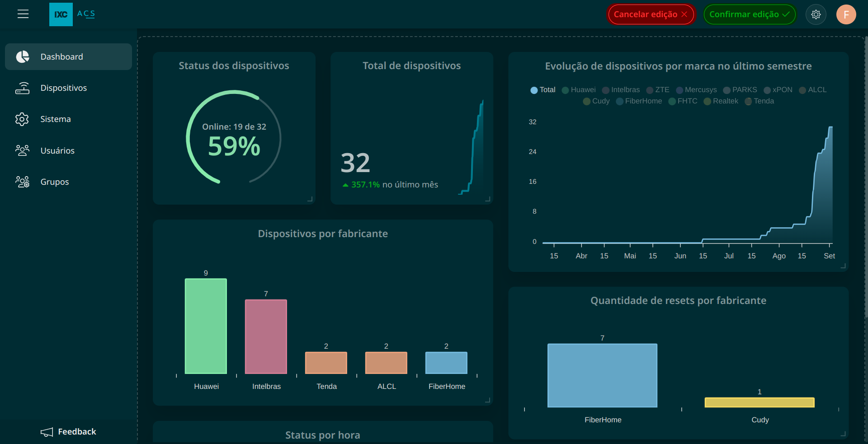Toggle the Total series in legend
This screenshot has width=868, height=444.
pyautogui.click(x=542, y=90)
